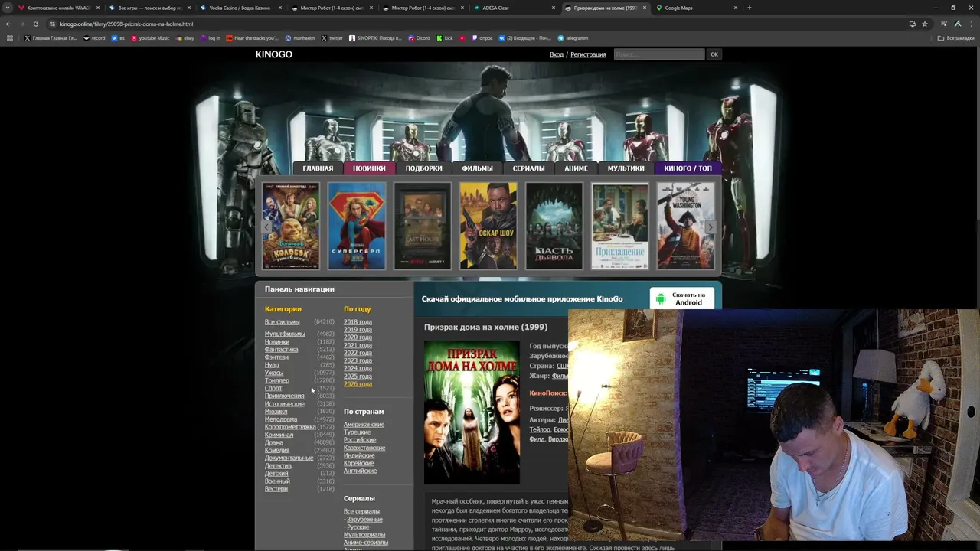Open the КИНОГО / ТОП menu item
This screenshot has height=551, width=980.
pyautogui.click(x=688, y=168)
